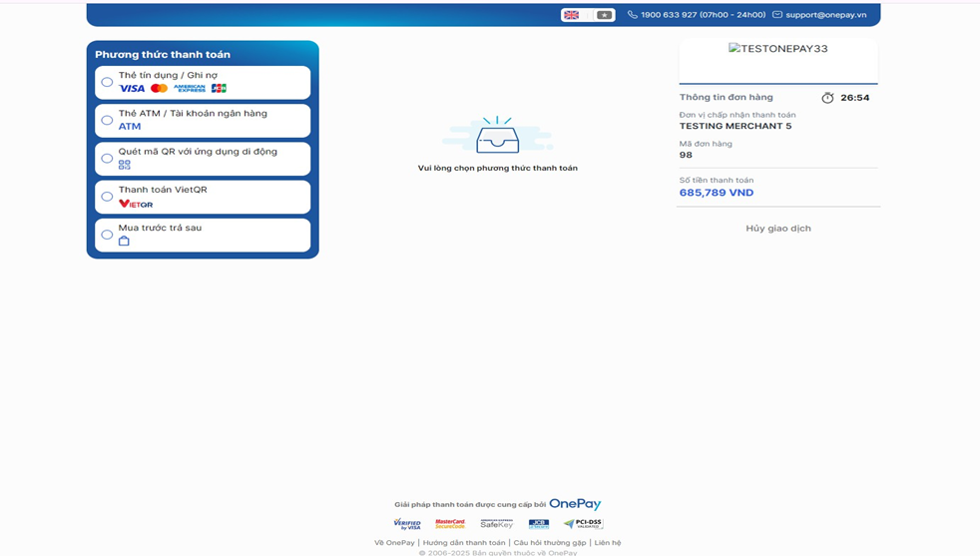This screenshot has height=556, width=980.
Task: Switch language using the Vietnam flag
Action: coord(604,15)
